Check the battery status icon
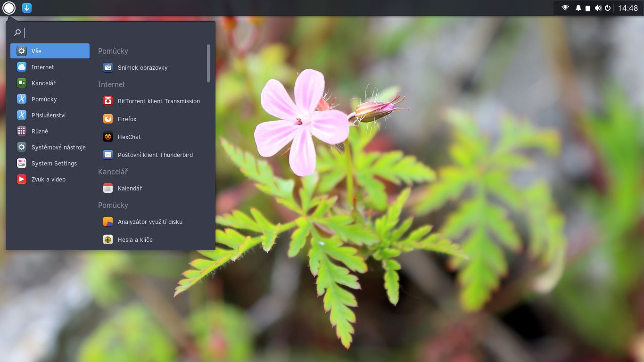Image resolution: width=644 pixels, height=362 pixels. pyautogui.click(x=588, y=8)
